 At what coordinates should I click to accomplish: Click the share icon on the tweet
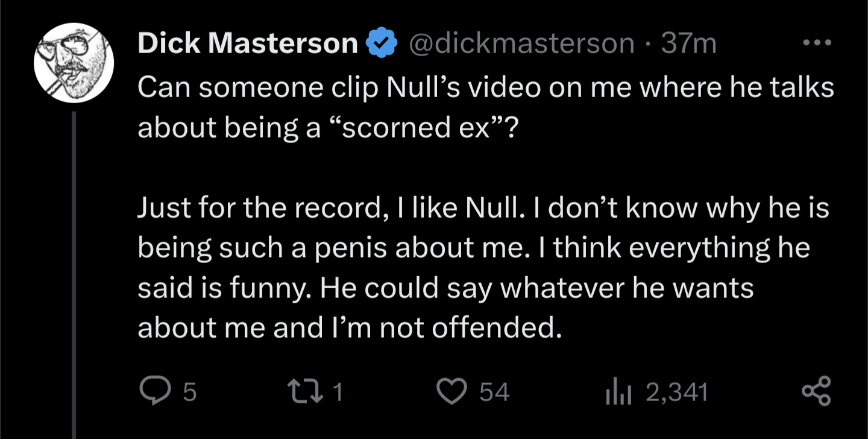[817, 391]
